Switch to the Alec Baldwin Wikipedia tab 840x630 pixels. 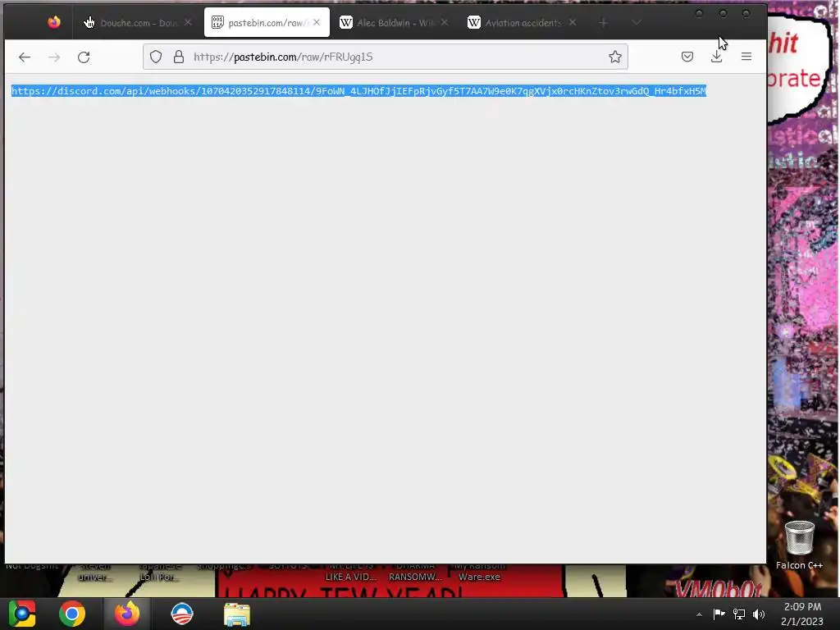(x=394, y=22)
